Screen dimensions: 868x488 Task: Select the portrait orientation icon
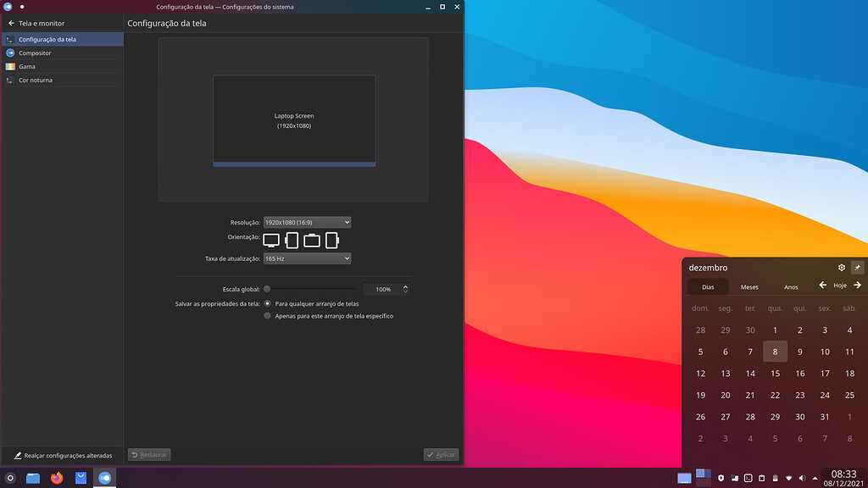pos(292,240)
